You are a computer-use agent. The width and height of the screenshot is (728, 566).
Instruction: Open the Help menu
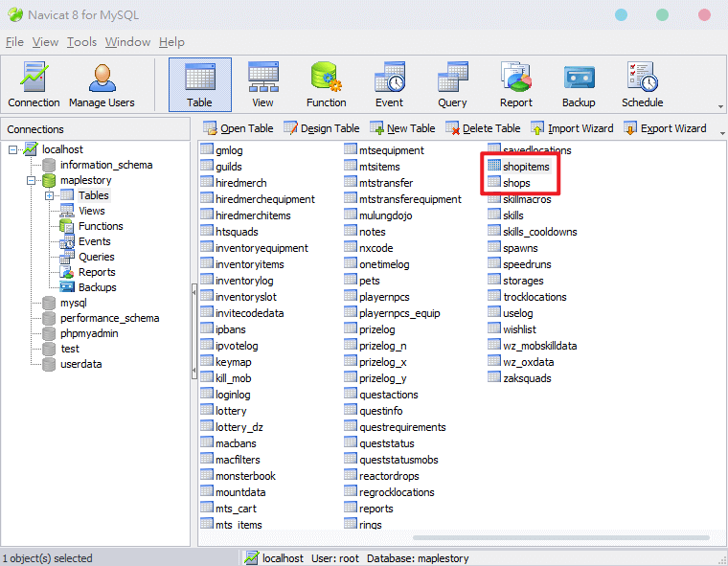coord(171,42)
